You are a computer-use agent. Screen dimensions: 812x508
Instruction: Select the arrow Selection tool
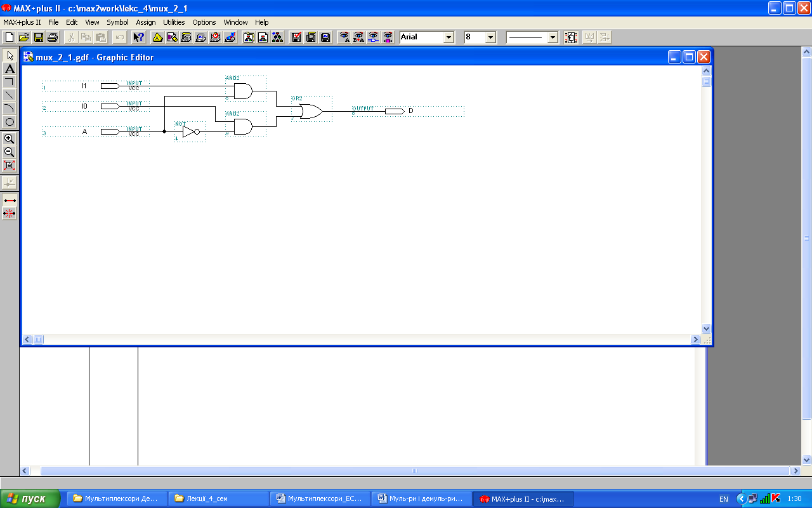[10, 55]
